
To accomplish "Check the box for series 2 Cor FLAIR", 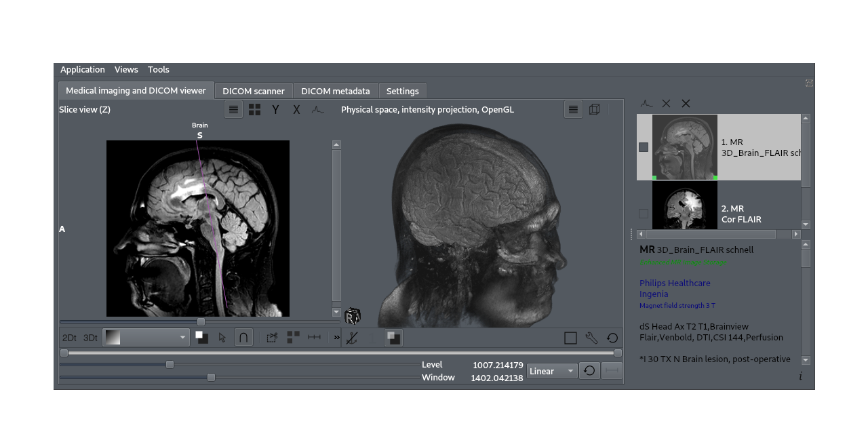I will [x=644, y=214].
